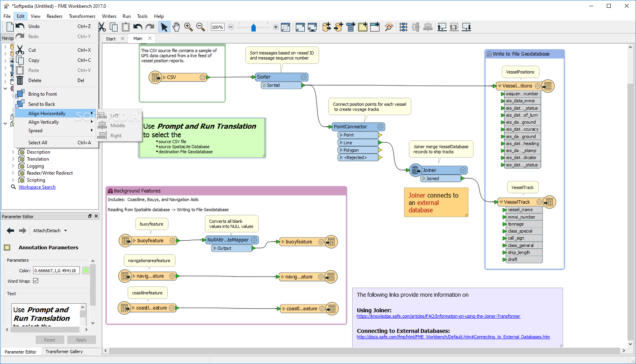This screenshot has width=636, height=364.
Task: Expand the Description tree node
Action: point(13,152)
